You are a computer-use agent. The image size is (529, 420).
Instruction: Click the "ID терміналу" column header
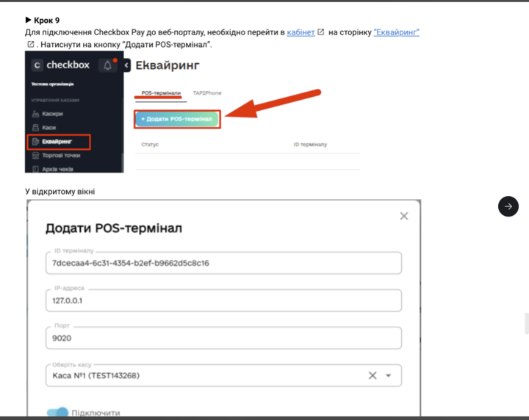pos(310,144)
